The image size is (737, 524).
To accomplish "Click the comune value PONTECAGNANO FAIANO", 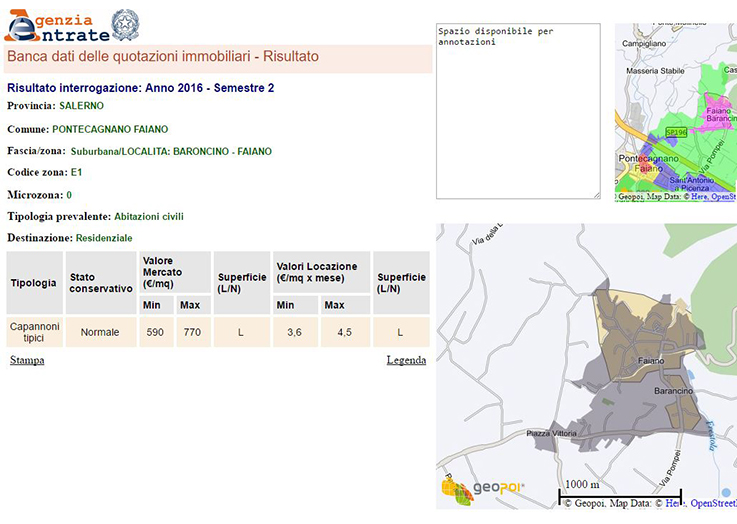I will 110,129.
